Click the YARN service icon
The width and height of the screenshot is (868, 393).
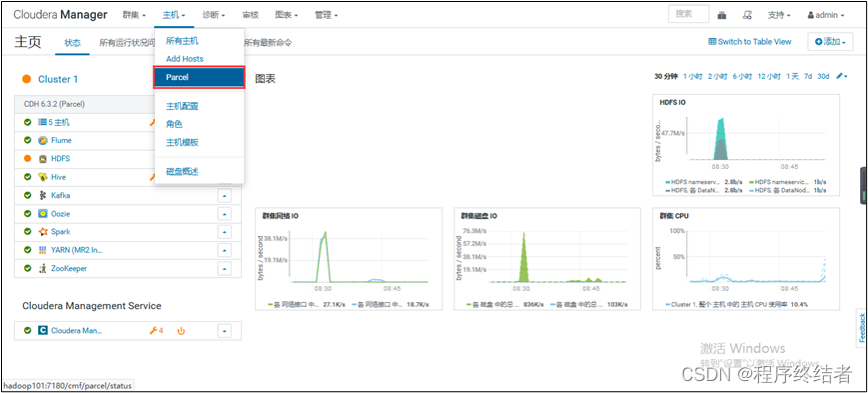click(x=43, y=250)
